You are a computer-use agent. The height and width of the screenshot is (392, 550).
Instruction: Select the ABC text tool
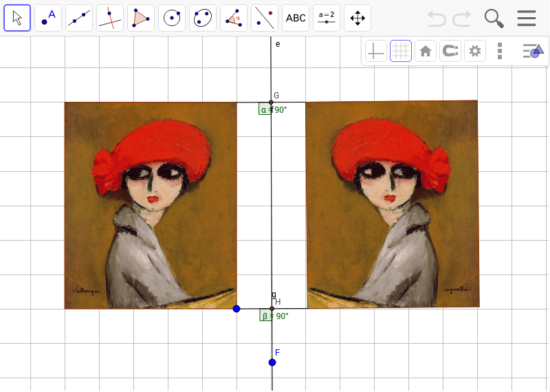[x=296, y=18]
